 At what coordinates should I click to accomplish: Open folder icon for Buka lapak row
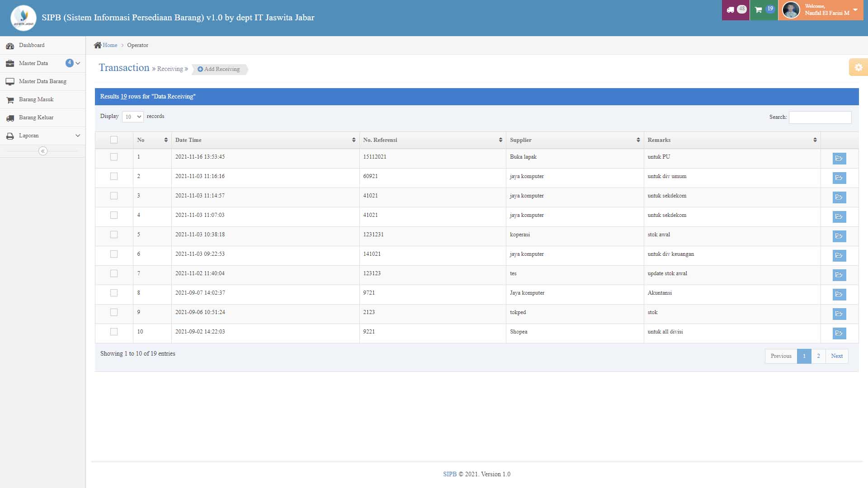tap(839, 159)
